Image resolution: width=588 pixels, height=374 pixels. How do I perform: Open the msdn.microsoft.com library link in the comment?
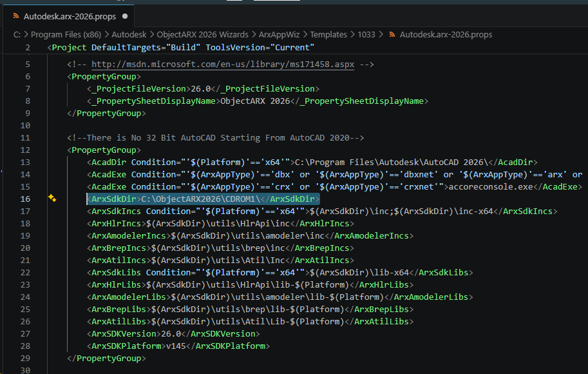[x=222, y=64]
